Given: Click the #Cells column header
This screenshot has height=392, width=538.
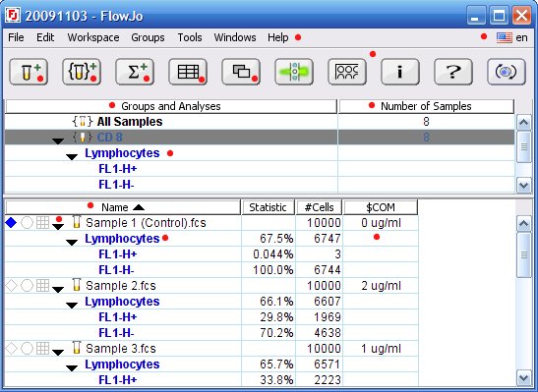Looking at the screenshot, I should [x=319, y=207].
